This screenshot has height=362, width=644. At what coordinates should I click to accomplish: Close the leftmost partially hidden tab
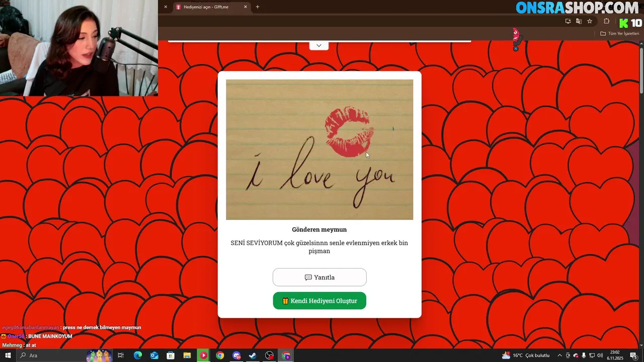(166, 7)
